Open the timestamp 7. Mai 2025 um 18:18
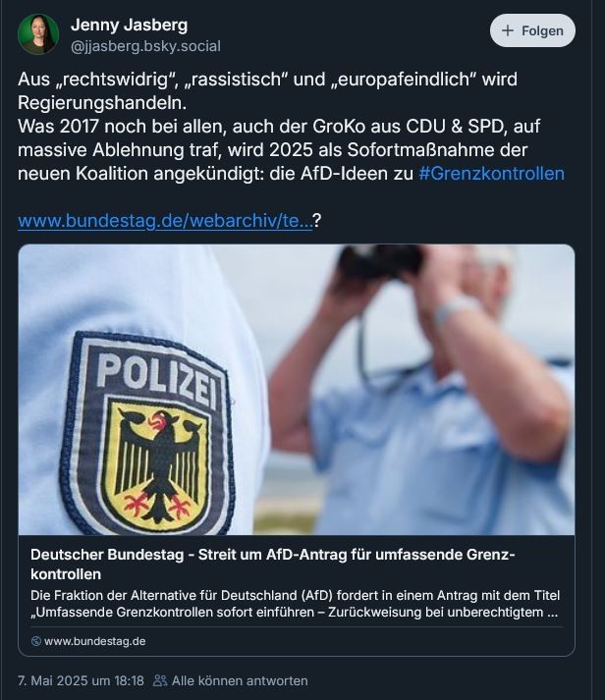Image resolution: width=605 pixels, height=700 pixels. pyautogui.click(x=81, y=680)
